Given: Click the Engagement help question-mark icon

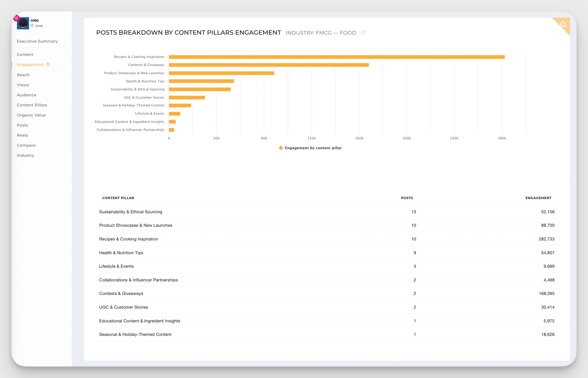Looking at the screenshot, I should point(48,65).
